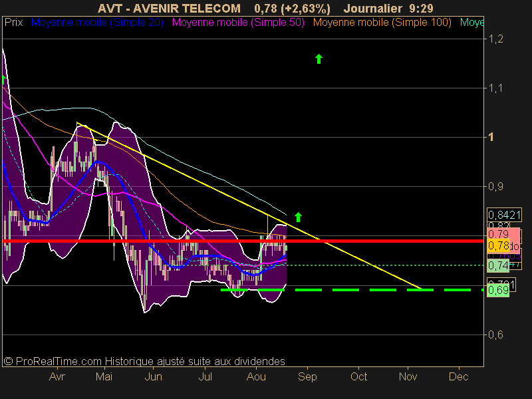Select 'Moyenne mobile (Simple 100)' legend entry
Image resolution: width=532 pixels, height=399 pixels.
(382, 23)
